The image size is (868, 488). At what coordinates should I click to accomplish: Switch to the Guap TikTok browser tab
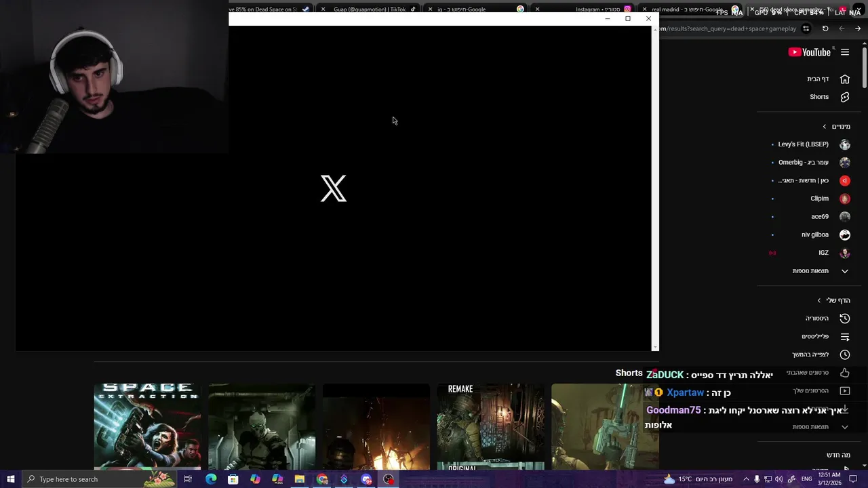370,9
